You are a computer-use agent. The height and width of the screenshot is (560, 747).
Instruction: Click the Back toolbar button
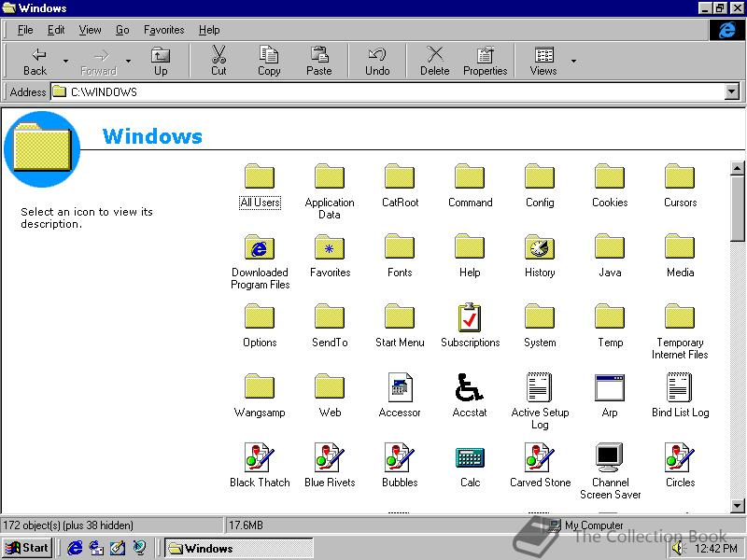35,62
